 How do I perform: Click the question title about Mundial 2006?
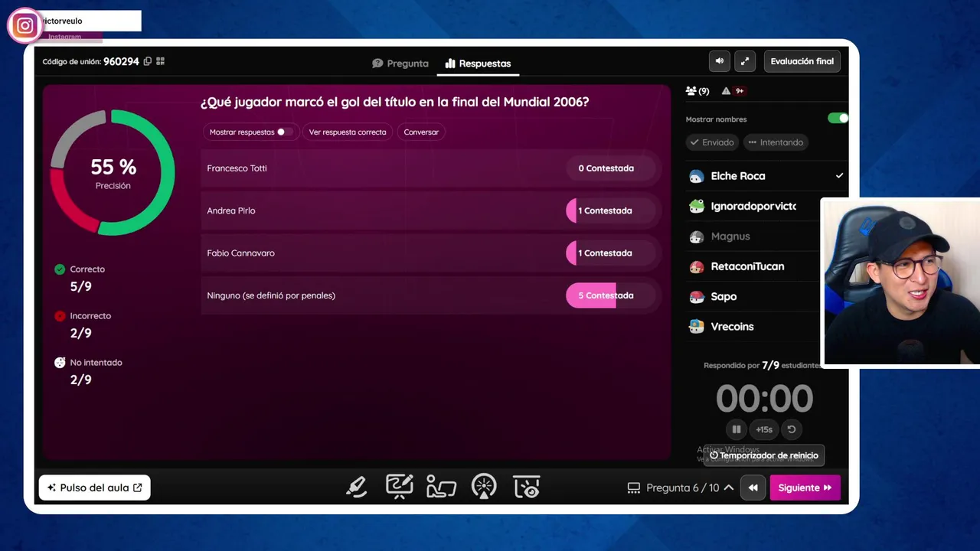pyautogui.click(x=394, y=102)
